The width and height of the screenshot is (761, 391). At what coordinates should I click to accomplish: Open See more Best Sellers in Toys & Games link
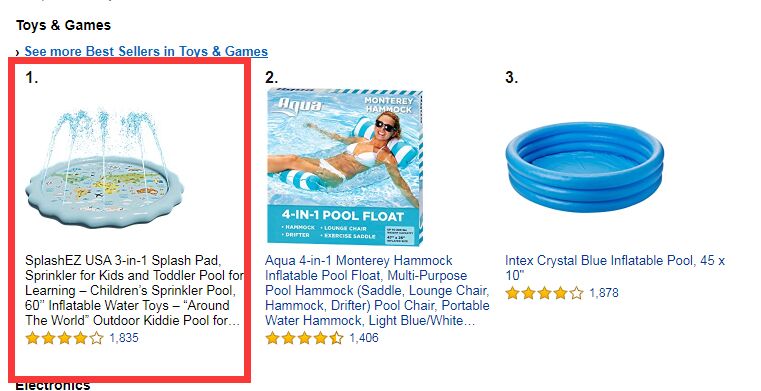[146, 51]
